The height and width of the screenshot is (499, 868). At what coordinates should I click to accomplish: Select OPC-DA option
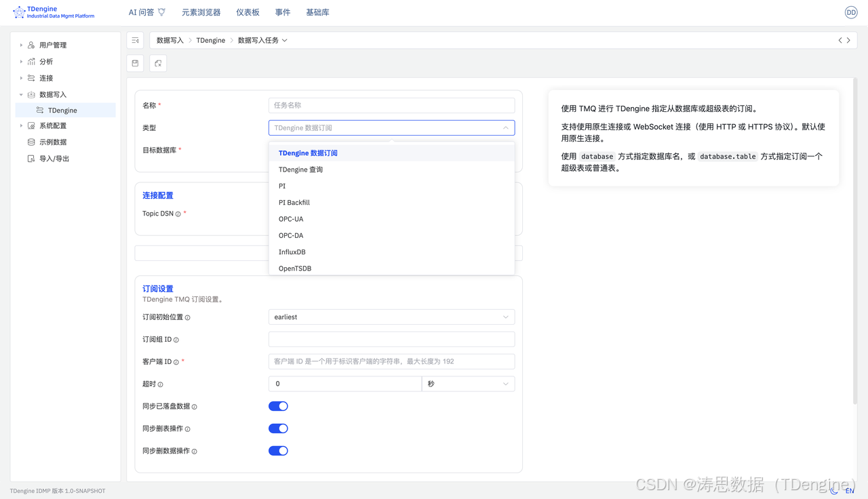(x=391, y=235)
